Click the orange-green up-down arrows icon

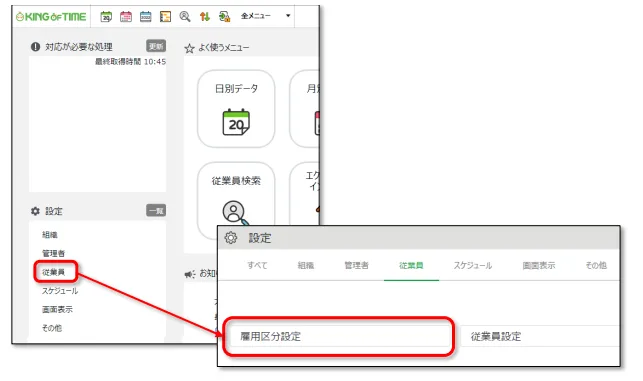click(205, 17)
